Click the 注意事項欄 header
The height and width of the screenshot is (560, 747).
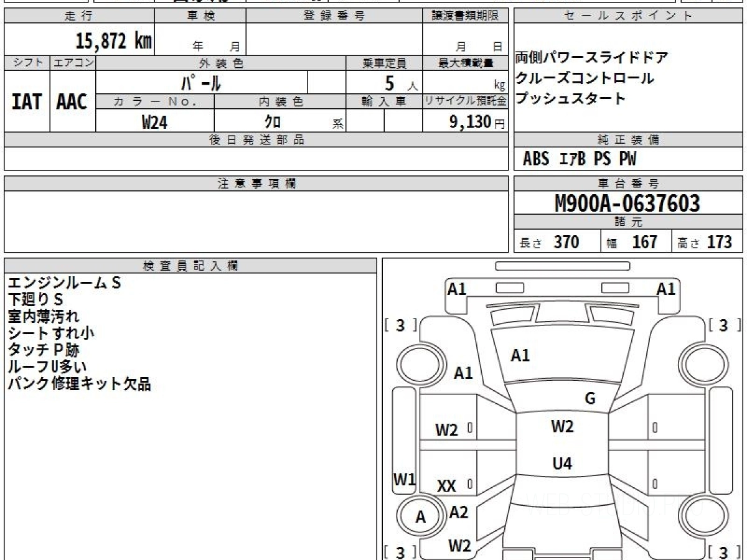tap(256, 184)
